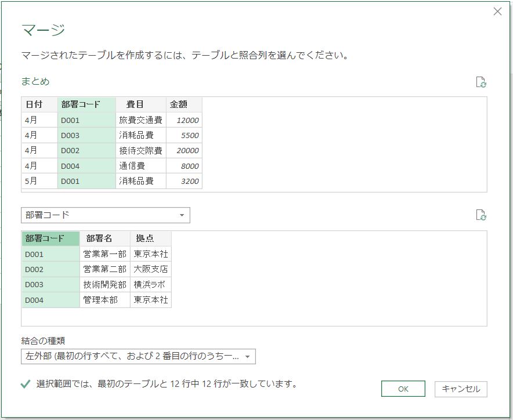
Task: Expand the 結合の種類 join type dropdown
Action: [x=138, y=356]
